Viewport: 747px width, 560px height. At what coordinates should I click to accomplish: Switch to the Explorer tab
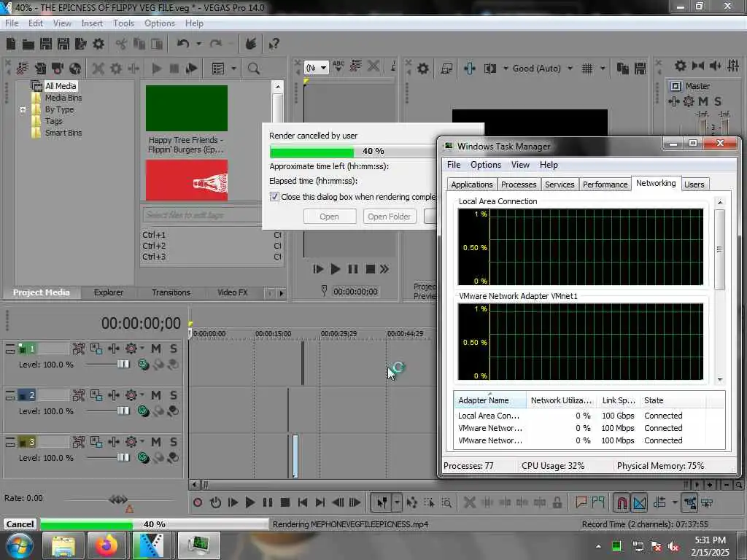coord(109,292)
